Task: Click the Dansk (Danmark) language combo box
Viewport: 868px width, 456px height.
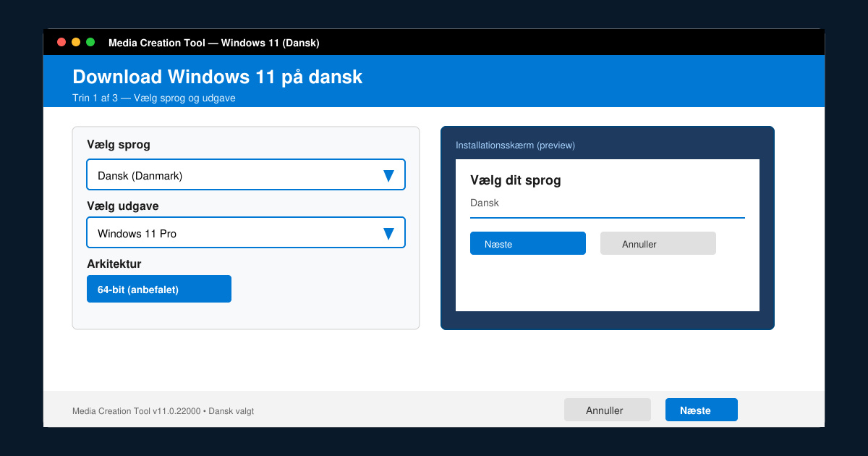Action: [246, 174]
